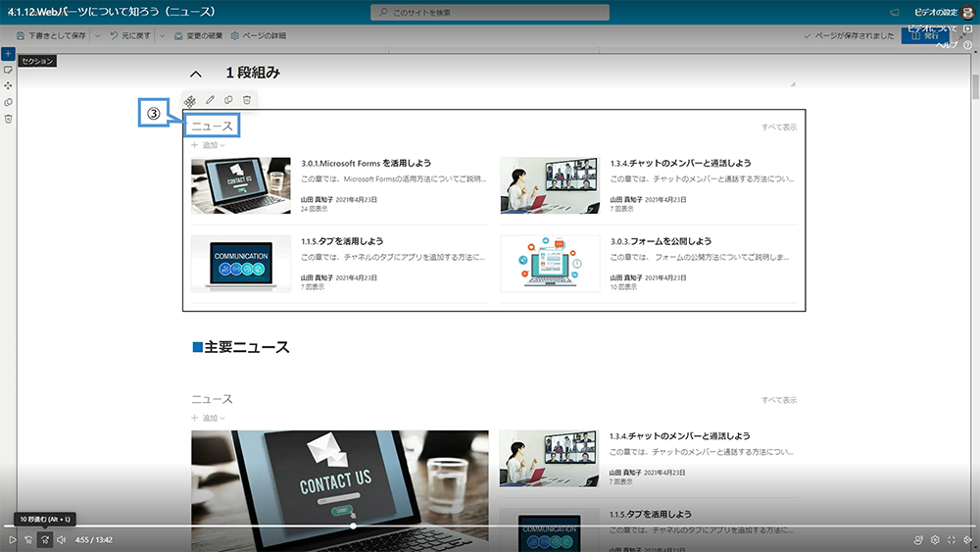
Task: Click the rightmost video player share icon
Action: point(967,539)
